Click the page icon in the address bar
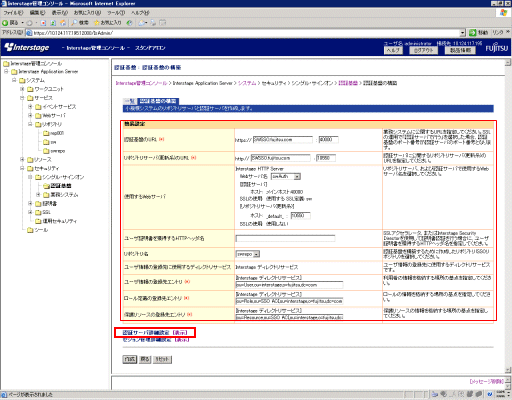This screenshot has height=400, width=512. click(29, 33)
